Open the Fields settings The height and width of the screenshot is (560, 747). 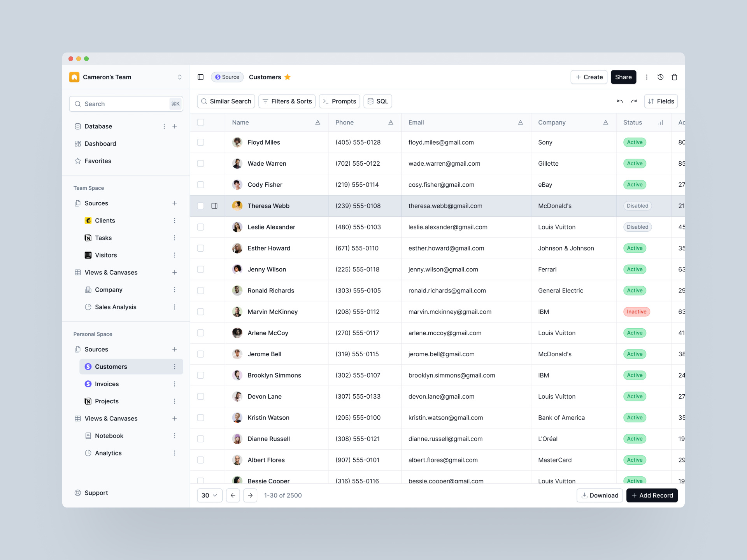click(661, 101)
